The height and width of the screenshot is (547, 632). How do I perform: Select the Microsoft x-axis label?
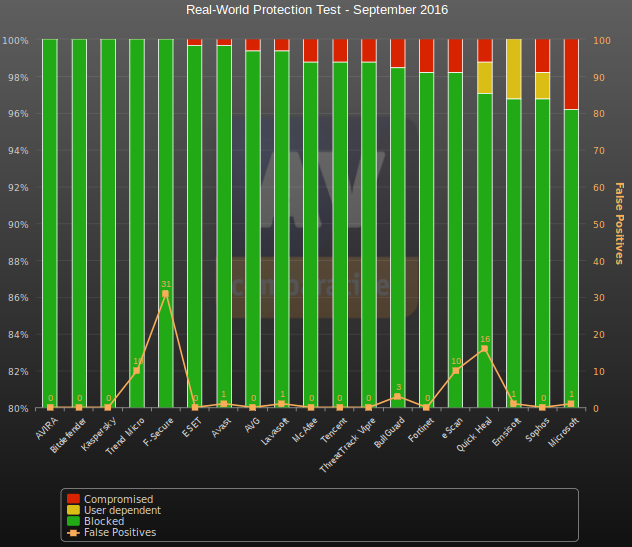click(563, 433)
